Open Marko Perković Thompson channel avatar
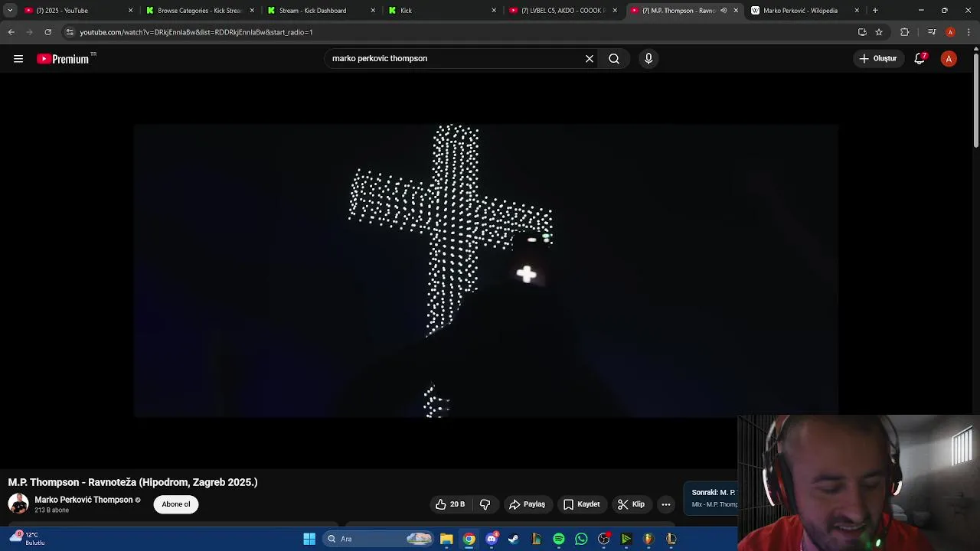The width and height of the screenshot is (980, 551). point(18,504)
